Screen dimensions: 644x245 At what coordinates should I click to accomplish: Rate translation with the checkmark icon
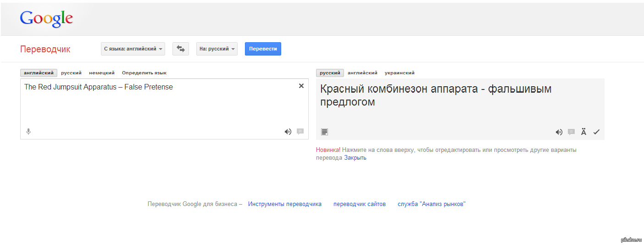tap(596, 132)
